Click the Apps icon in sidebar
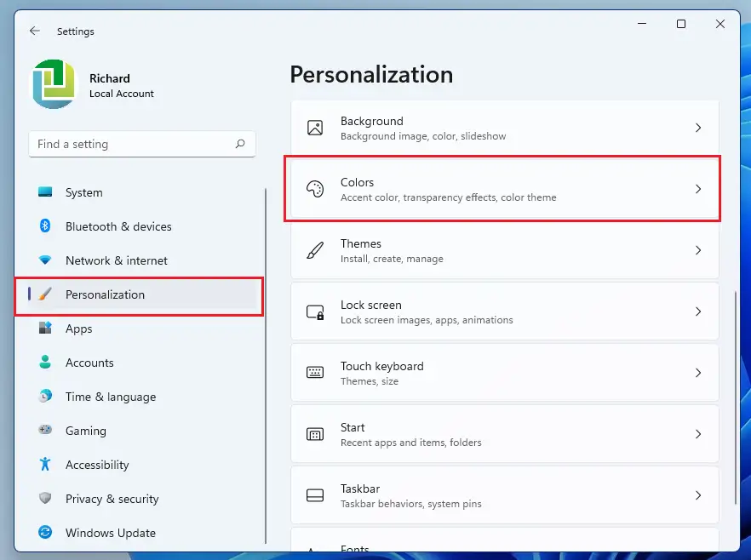This screenshot has height=560, width=751. pos(45,328)
